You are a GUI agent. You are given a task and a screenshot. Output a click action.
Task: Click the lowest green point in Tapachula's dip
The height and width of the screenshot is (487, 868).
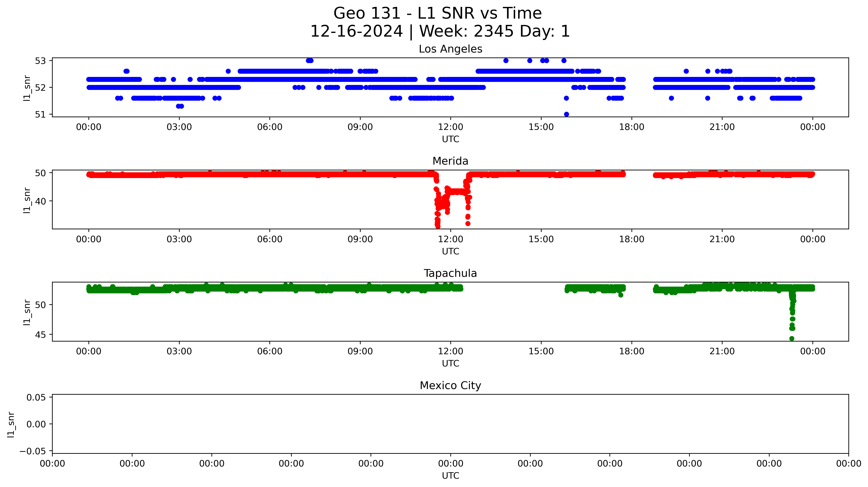point(792,338)
